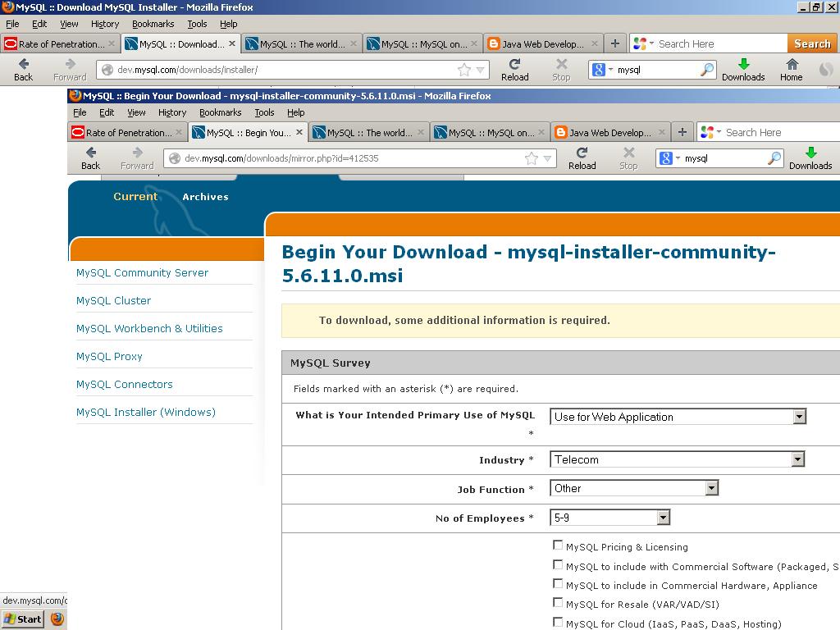This screenshot has width=840, height=630.
Task: Click Stop icon in outer Firefox window
Action: 561,64
